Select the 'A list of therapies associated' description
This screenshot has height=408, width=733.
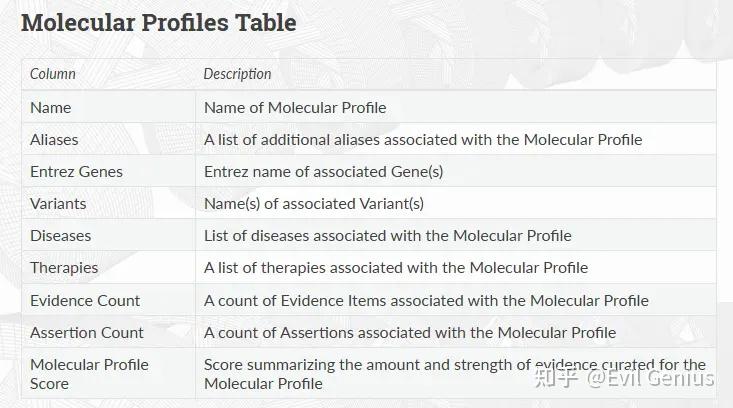coord(396,267)
